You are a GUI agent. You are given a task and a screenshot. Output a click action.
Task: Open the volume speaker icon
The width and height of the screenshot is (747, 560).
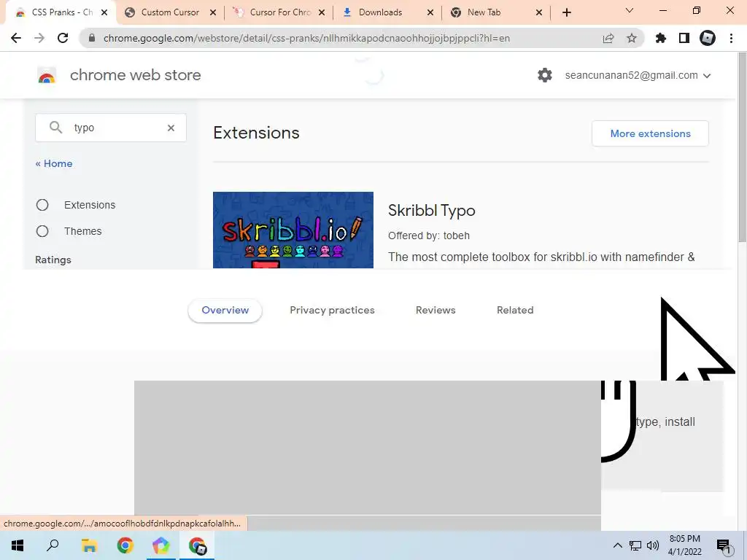[653, 545]
